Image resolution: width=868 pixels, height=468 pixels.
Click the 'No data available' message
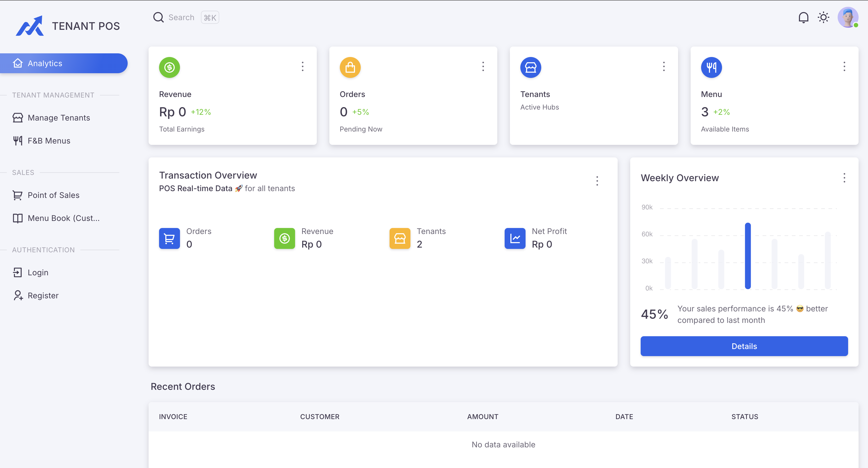coord(503,445)
